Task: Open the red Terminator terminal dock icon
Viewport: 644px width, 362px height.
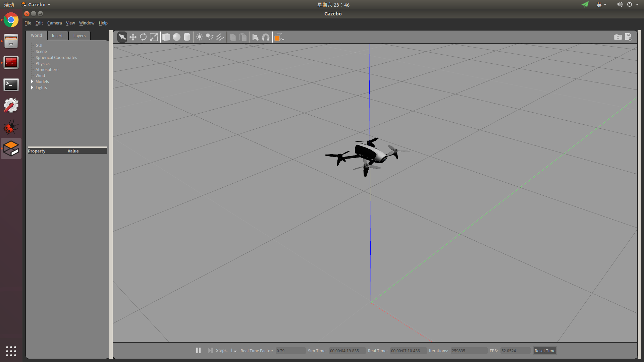Action: [x=11, y=62]
